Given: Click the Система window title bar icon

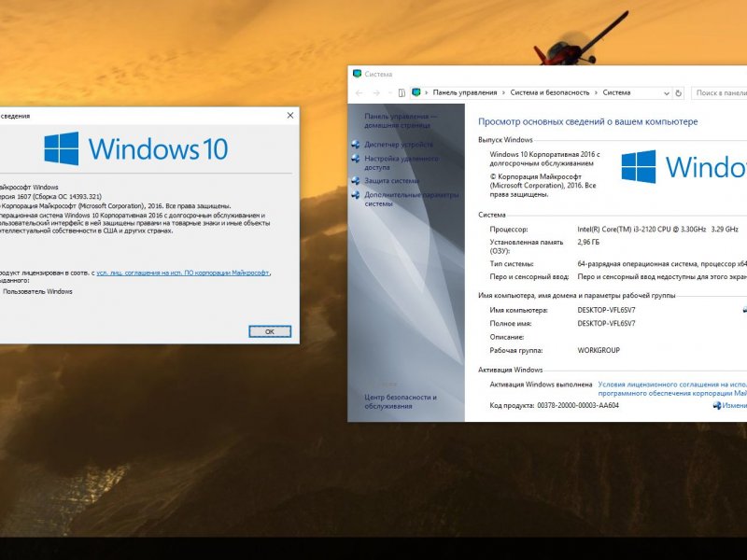Looking at the screenshot, I should (357, 74).
